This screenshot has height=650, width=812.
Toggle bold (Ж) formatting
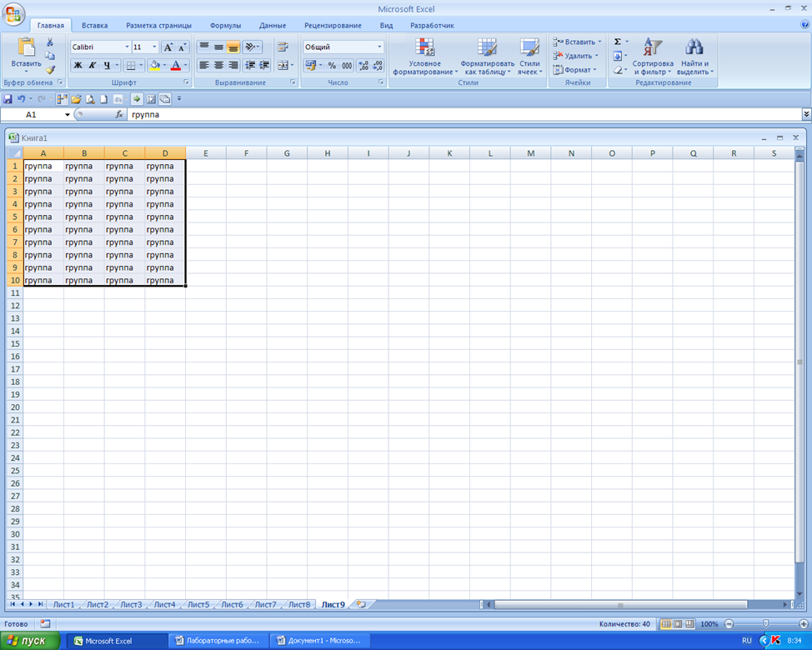pos(78,65)
